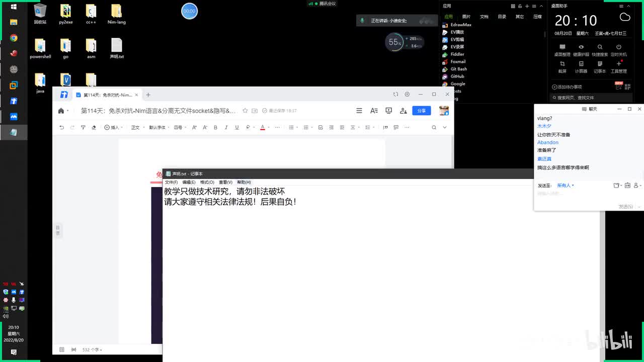The image size is (644, 362).
Task: Insert a checkbox task list item
Action: (x=320, y=128)
